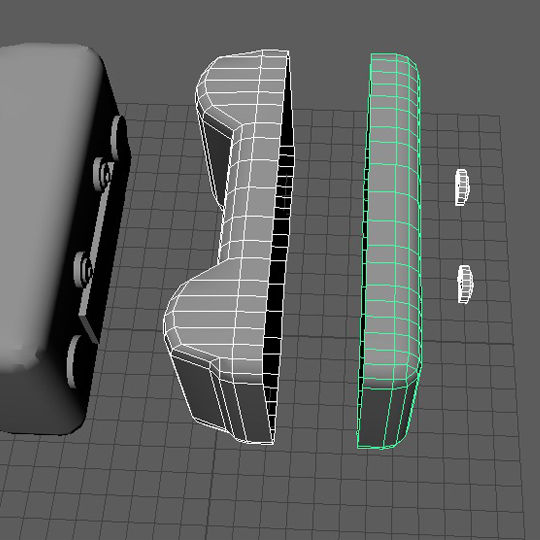The image size is (540, 540).
Task: Click the bottommost disc on the box side
Action: (x=75, y=361)
